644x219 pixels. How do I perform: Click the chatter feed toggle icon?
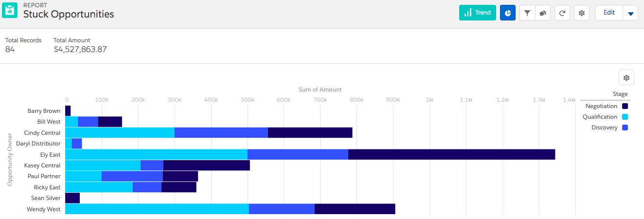[x=543, y=13]
